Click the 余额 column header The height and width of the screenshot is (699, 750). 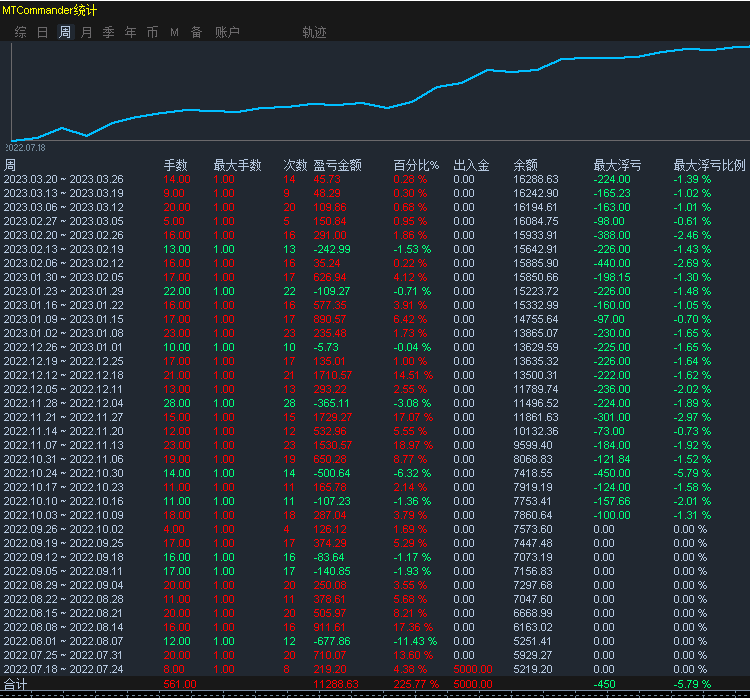coord(525,166)
